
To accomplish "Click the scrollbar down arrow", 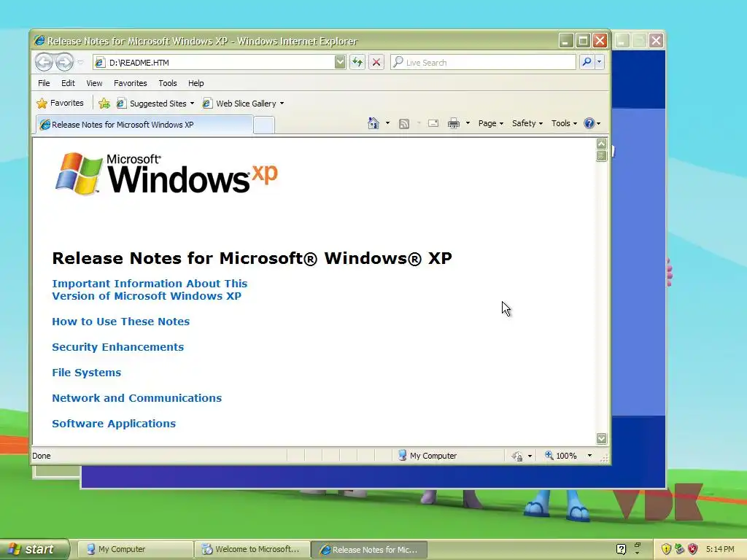I will [x=601, y=438].
